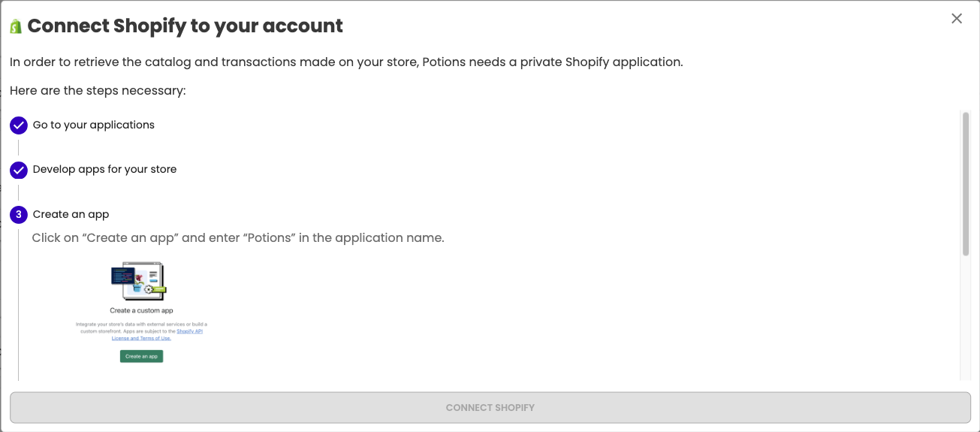
Task: Click the Create a custom app title in screenshot
Action: click(142, 310)
